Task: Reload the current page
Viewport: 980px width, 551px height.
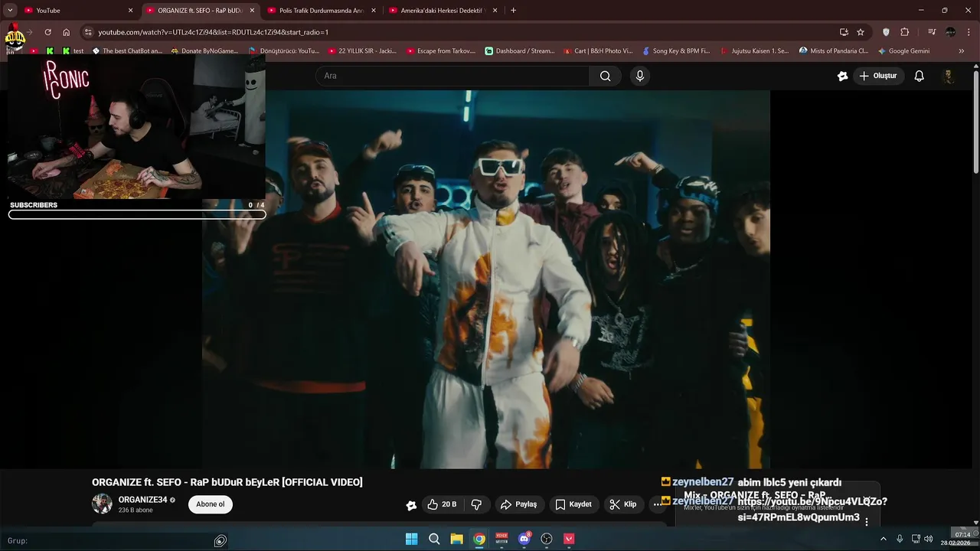Action: (47, 32)
